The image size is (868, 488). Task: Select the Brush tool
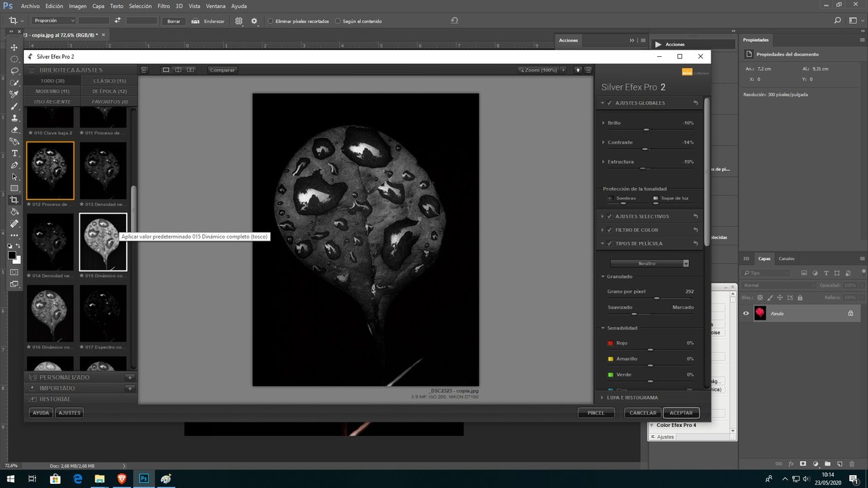click(14, 106)
